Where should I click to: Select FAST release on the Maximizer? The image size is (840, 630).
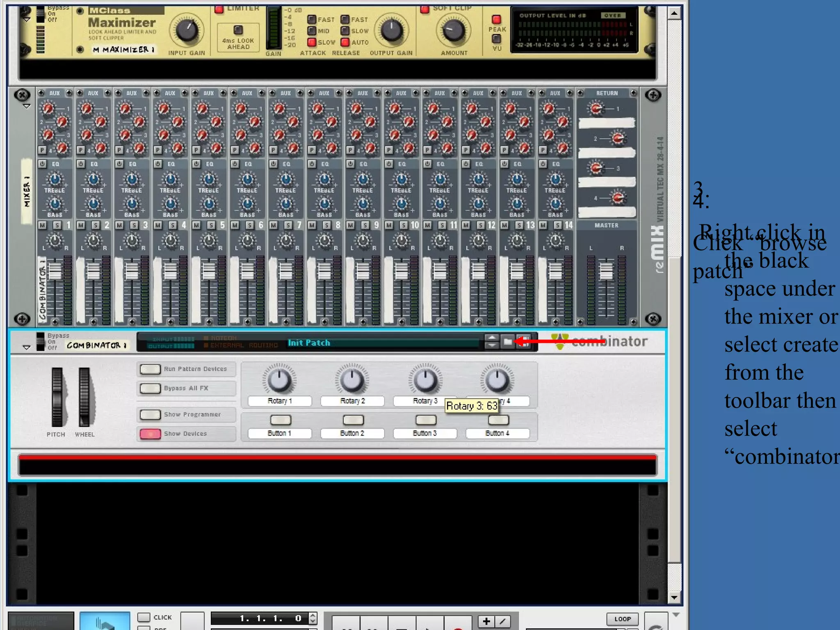(345, 19)
